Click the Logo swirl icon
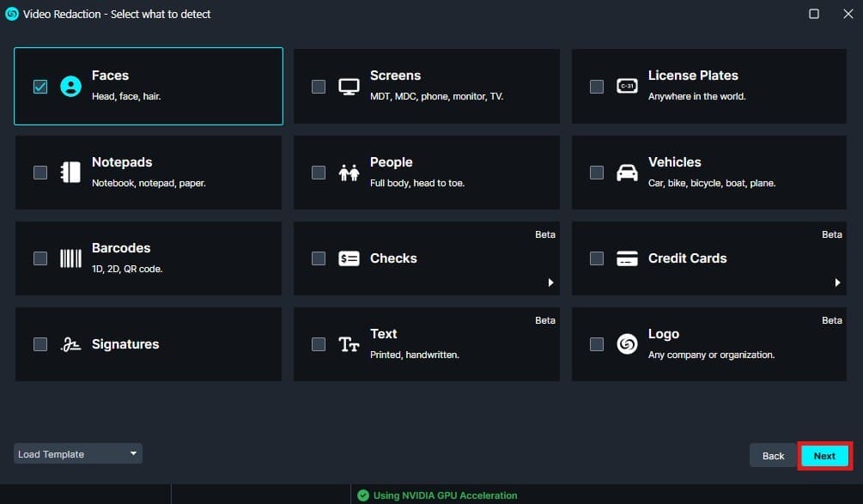The width and height of the screenshot is (863, 504). [x=627, y=344]
